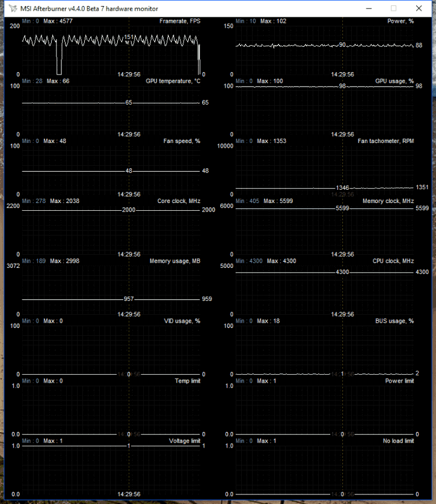Click the memory clock 'Max : 5599' value
Image resolution: width=436 pixels, height=504 pixels.
click(x=278, y=201)
